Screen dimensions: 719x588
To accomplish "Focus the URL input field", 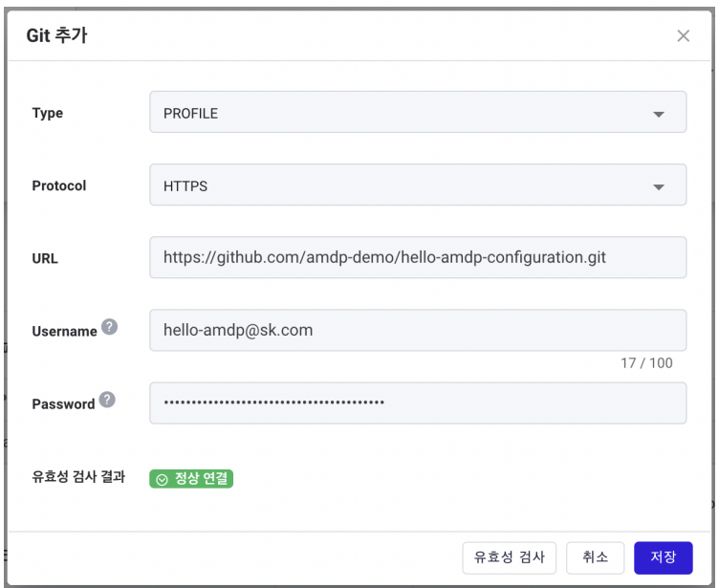I will click(x=418, y=257).
